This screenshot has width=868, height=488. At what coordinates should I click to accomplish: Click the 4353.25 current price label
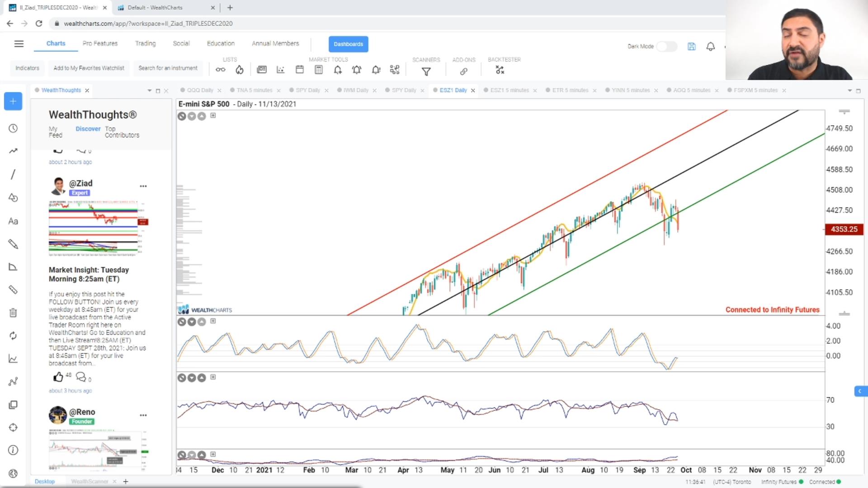(x=844, y=230)
